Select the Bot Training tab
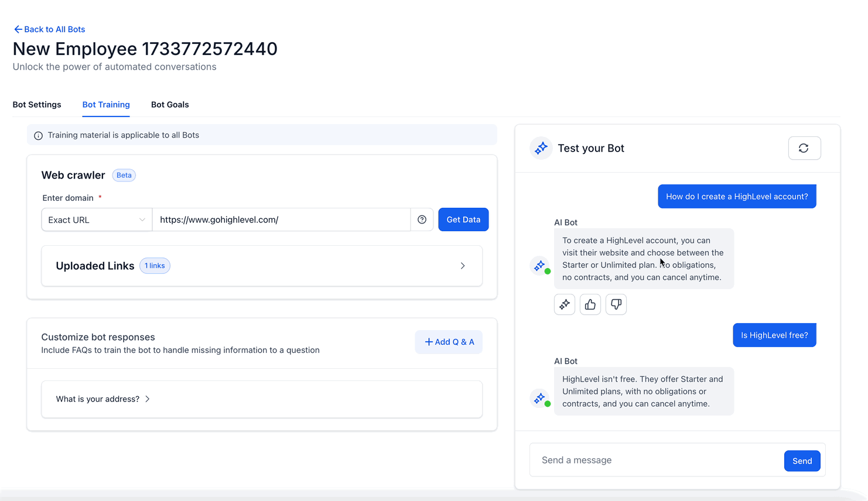868x501 pixels. 106,105
